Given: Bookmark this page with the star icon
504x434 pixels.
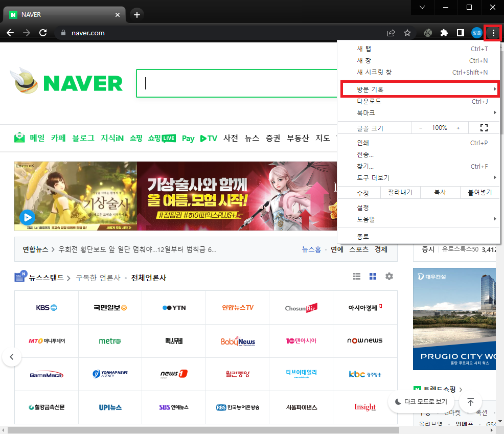Looking at the screenshot, I should pos(407,33).
